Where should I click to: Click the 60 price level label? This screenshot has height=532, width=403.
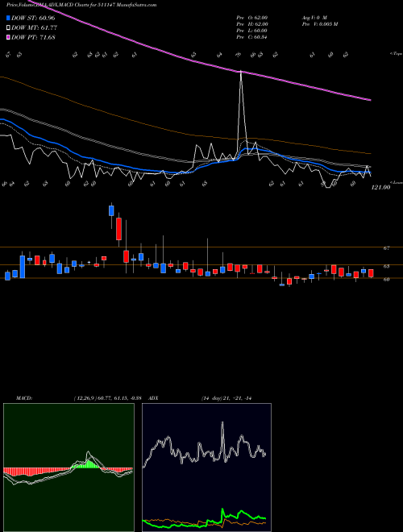pos(386,279)
